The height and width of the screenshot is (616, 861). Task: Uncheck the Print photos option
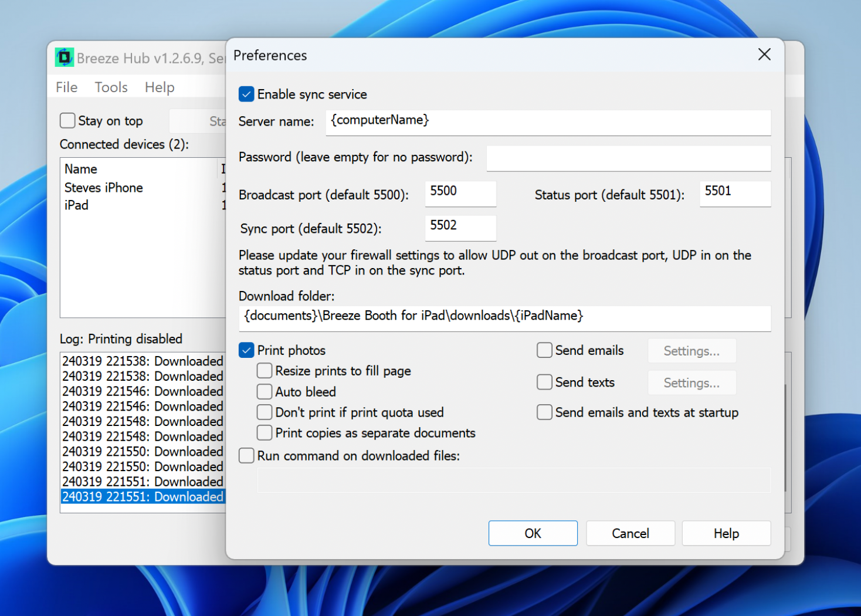click(x=246, y=350)
